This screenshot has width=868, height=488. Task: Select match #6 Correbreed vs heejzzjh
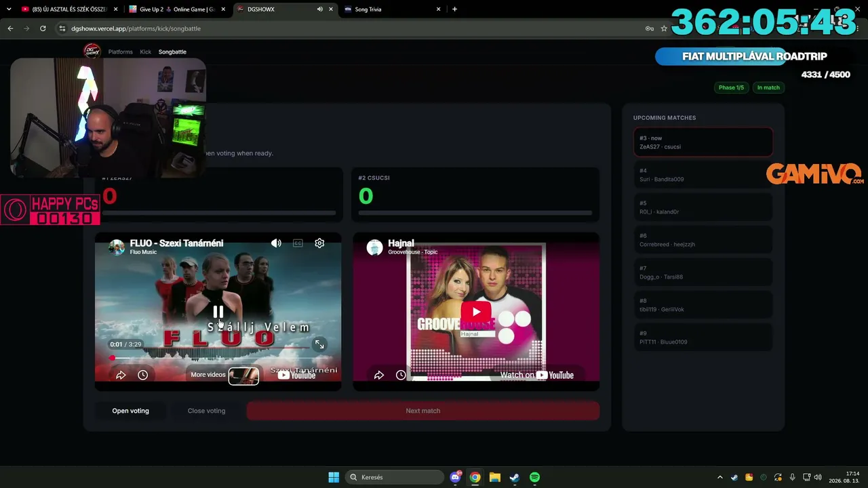point(703,240)
